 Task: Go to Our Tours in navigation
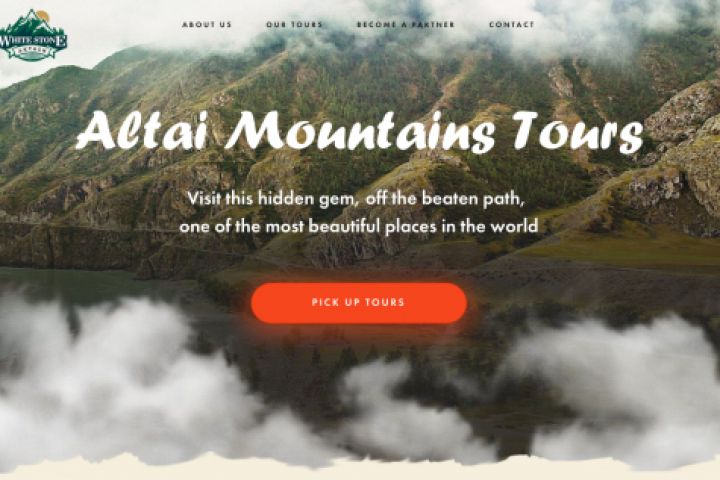point(294,24)
